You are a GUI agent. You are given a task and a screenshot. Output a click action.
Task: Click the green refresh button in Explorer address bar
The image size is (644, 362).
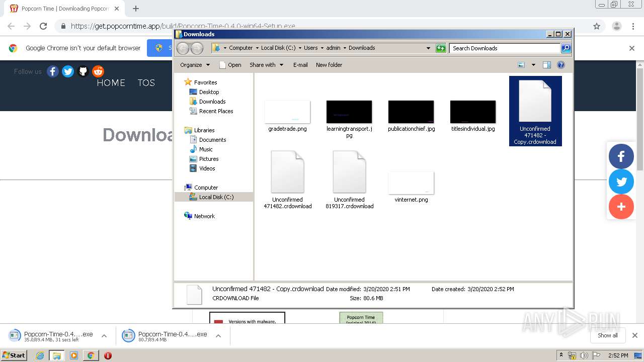(x=441, y=48)
